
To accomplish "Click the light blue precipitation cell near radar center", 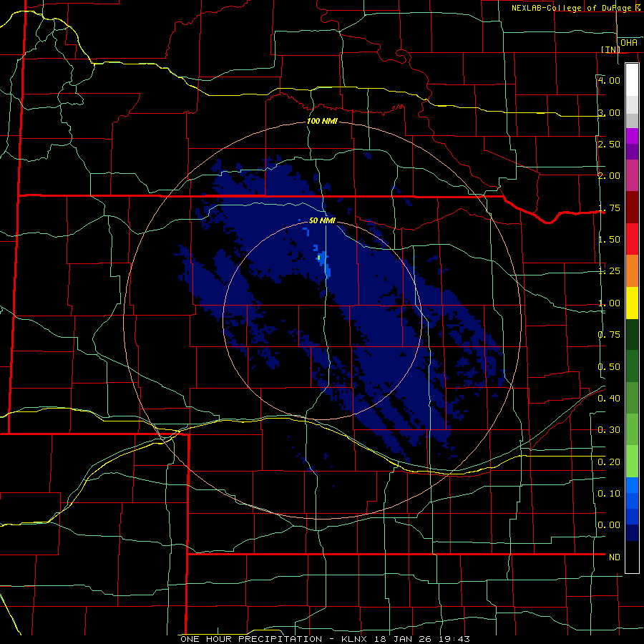I will [x=323, y=258].
